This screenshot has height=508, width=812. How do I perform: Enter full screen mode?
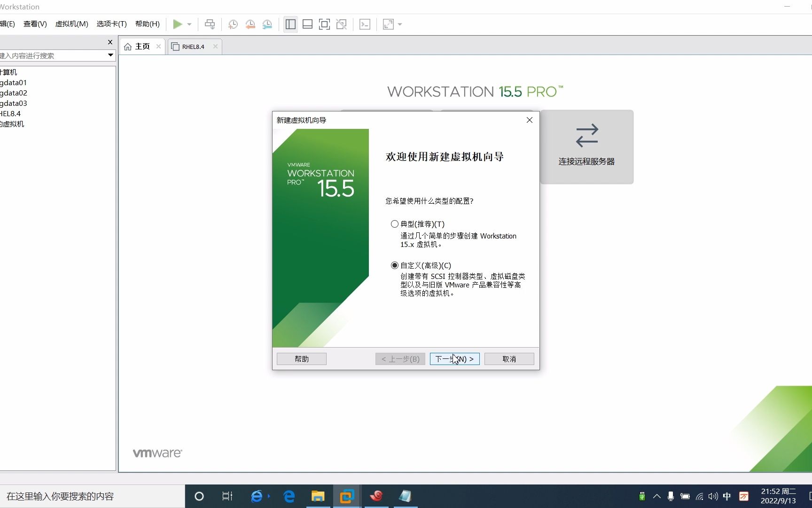(324, 24)
